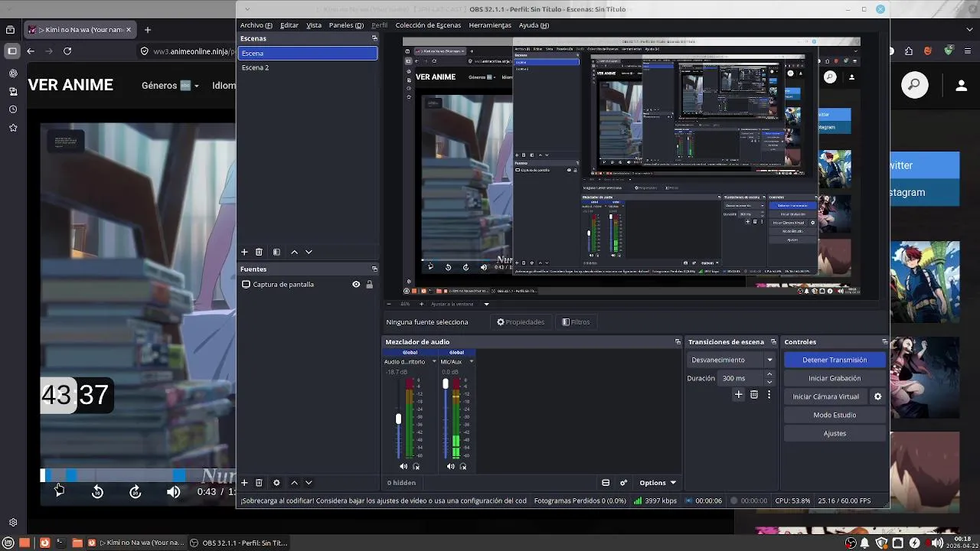The width and height of the screenshot is (980, 551).
Task: Mute Audio del escritorio channel
Action: 403,467
